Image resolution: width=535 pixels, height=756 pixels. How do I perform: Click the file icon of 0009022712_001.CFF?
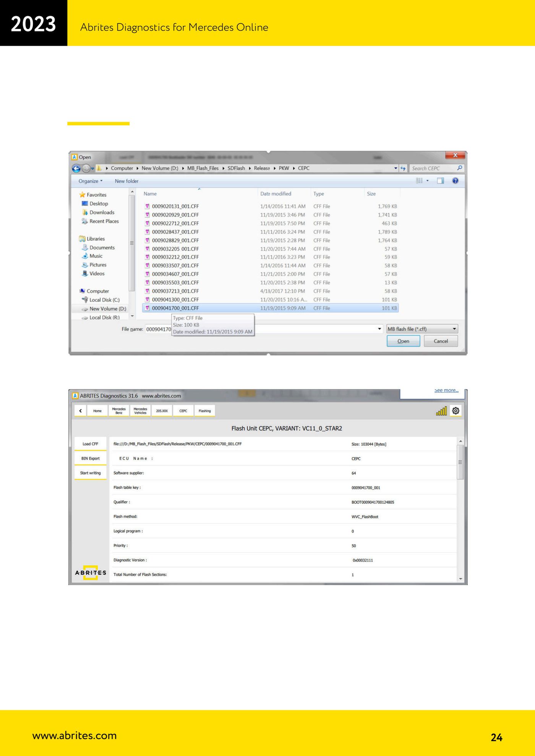(x=147, y=223)
